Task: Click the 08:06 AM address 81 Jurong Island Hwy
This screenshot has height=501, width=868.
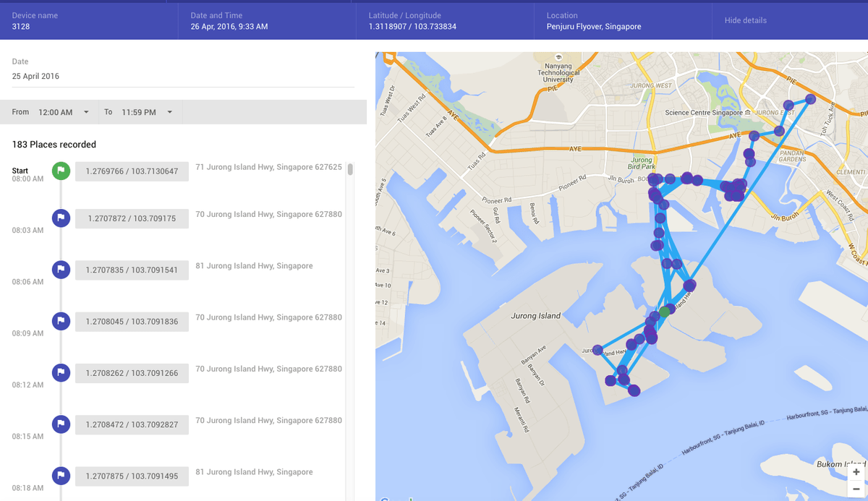Action: coord(254,265)
